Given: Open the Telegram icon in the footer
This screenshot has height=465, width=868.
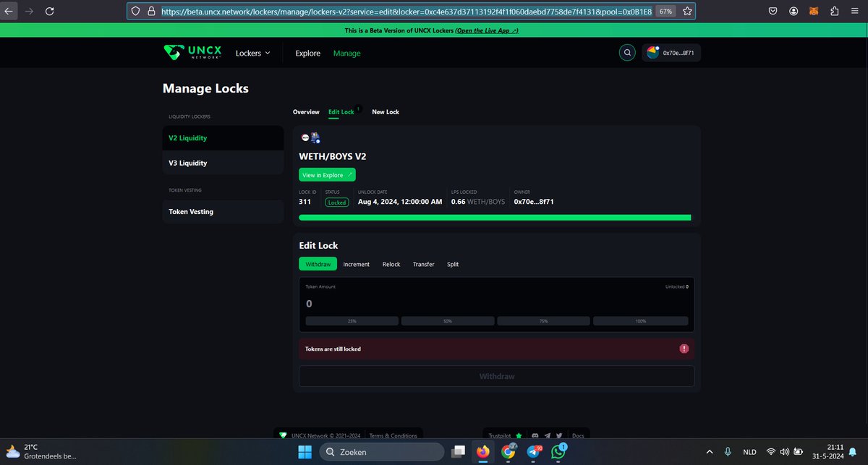Looking at the screenshot, I should (x=547, y=435).
